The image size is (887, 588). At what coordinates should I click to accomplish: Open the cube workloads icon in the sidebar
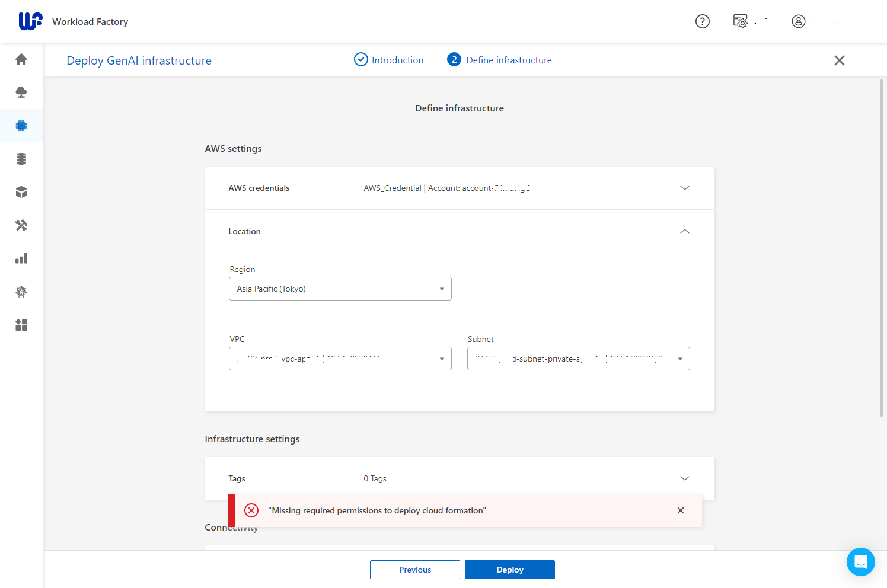point(21,192)
